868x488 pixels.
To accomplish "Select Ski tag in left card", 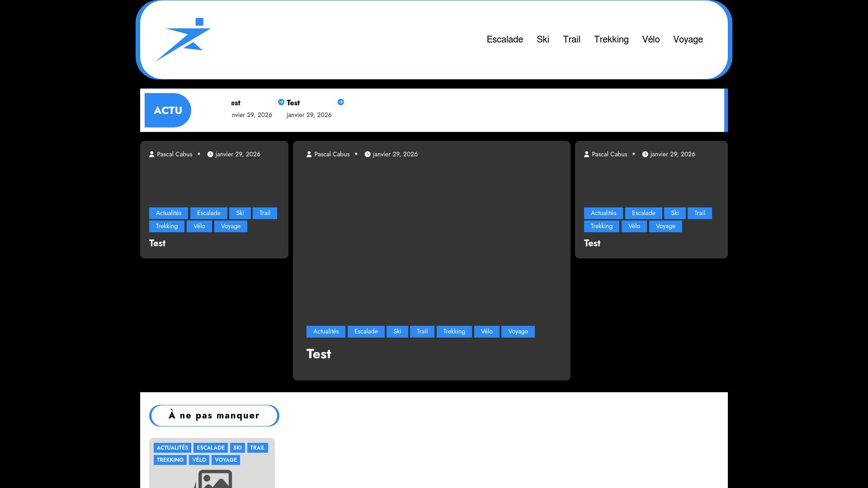I will tap(240, 213).
